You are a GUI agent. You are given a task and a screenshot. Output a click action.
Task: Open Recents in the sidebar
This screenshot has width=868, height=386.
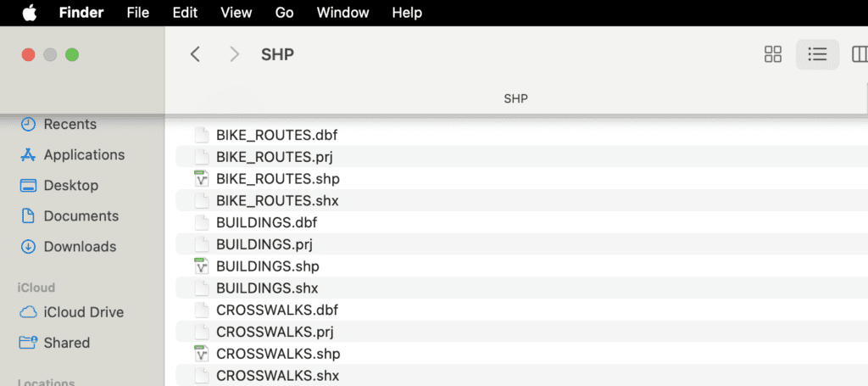(70, 124)
